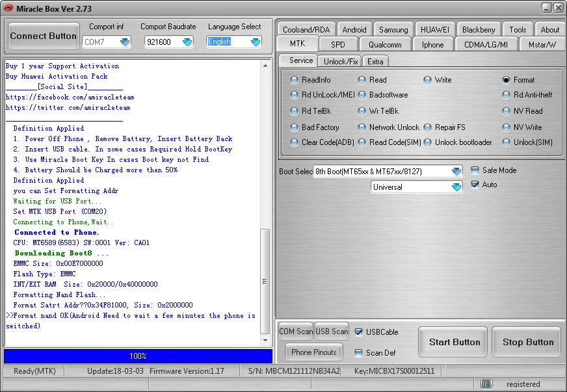The width and height of the screenshot is (567, 392).
Task: Toggle the Auto checkbox
Action: (x=475, y=185)
